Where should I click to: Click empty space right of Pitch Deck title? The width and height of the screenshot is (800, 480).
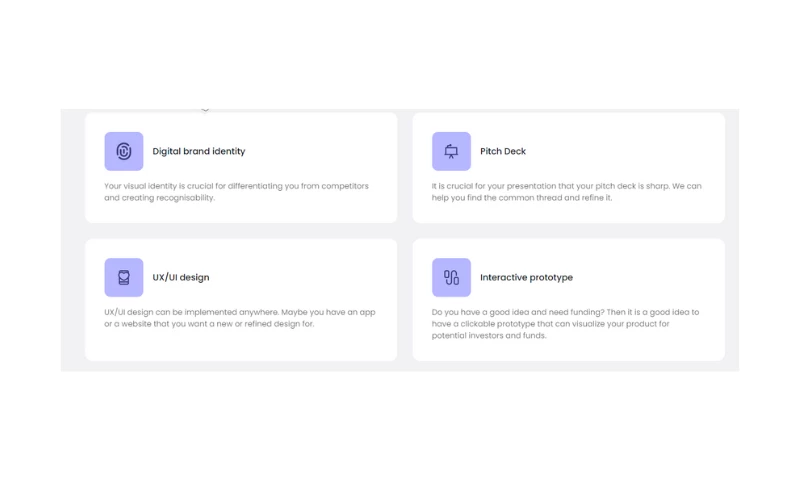pyautogui.click(x=620, y=152)
